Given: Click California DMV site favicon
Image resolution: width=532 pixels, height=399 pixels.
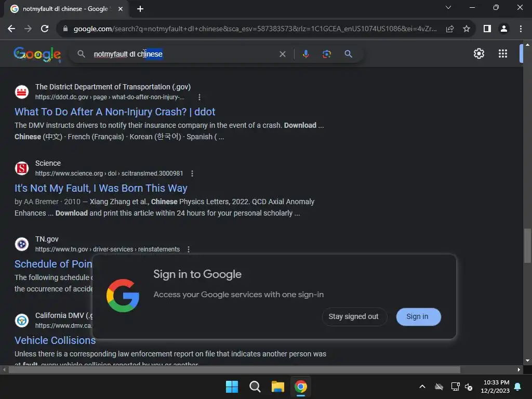Looking at the screenshot, I should [x=22, y=320].
